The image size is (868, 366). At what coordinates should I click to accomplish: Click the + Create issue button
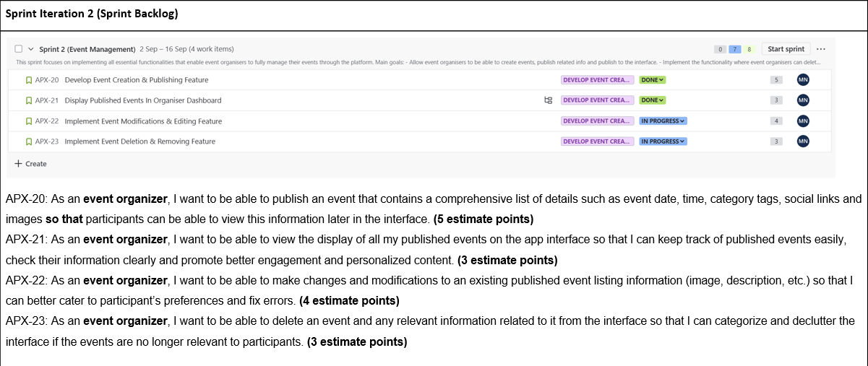point(31,164)
